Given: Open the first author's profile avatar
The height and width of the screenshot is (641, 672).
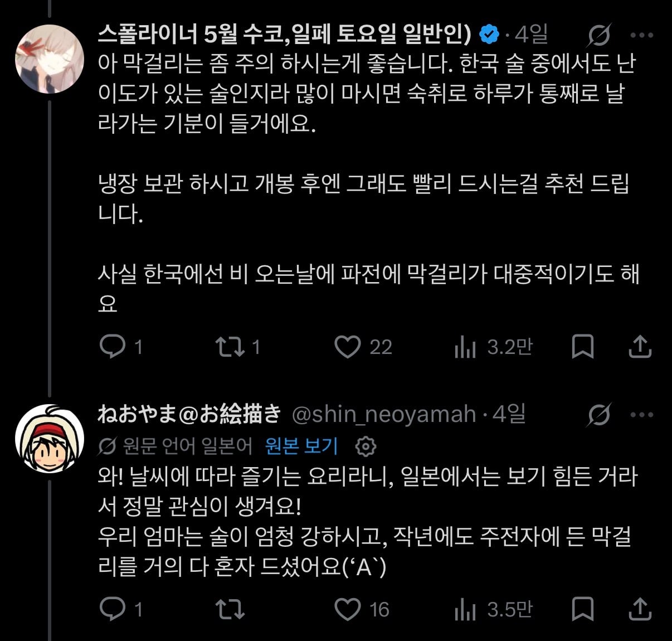Looking at the screenshot, I should [x=50, y=59].
